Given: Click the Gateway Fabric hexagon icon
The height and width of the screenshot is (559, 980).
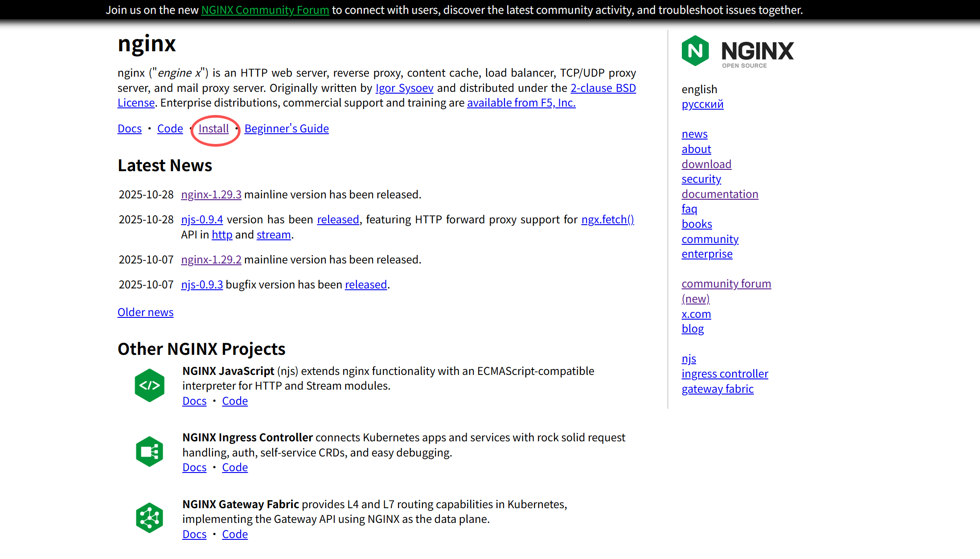Looking at the screenshot, I should coord(150,518).
